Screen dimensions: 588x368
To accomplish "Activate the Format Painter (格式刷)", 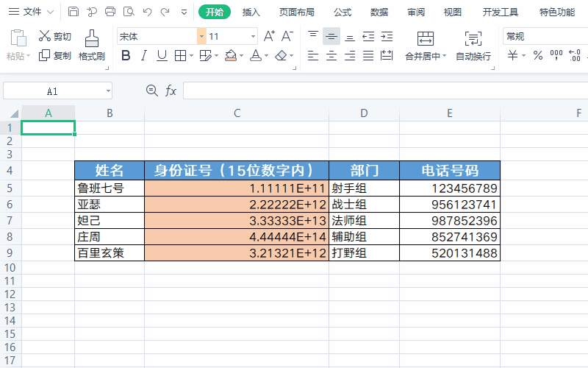I will click(x=91, y=46).
